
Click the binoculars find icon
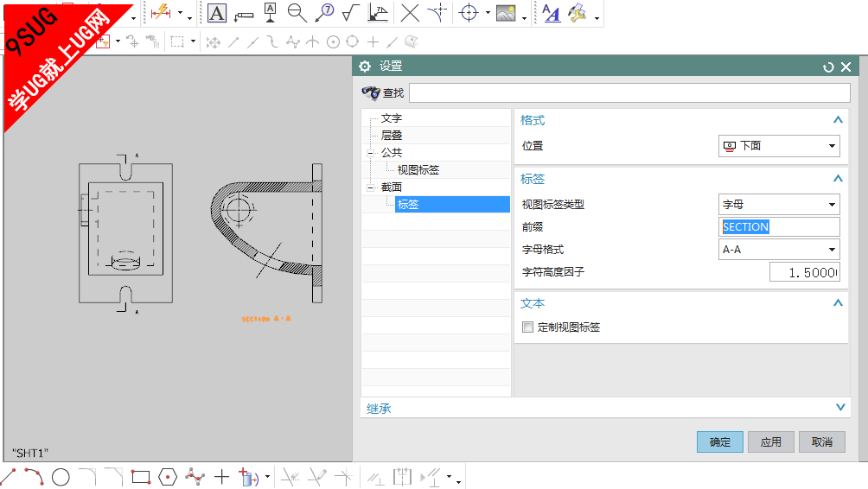click(x=370, y=92)
